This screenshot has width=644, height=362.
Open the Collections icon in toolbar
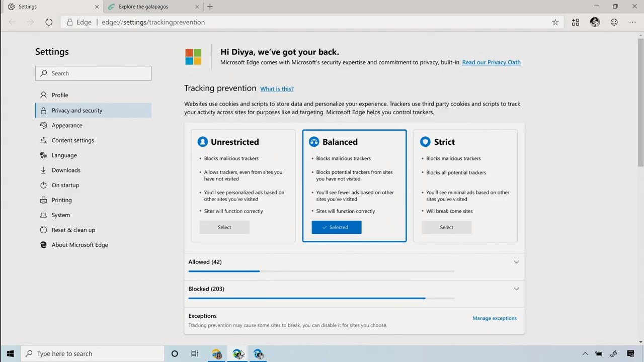pos(576,22)
